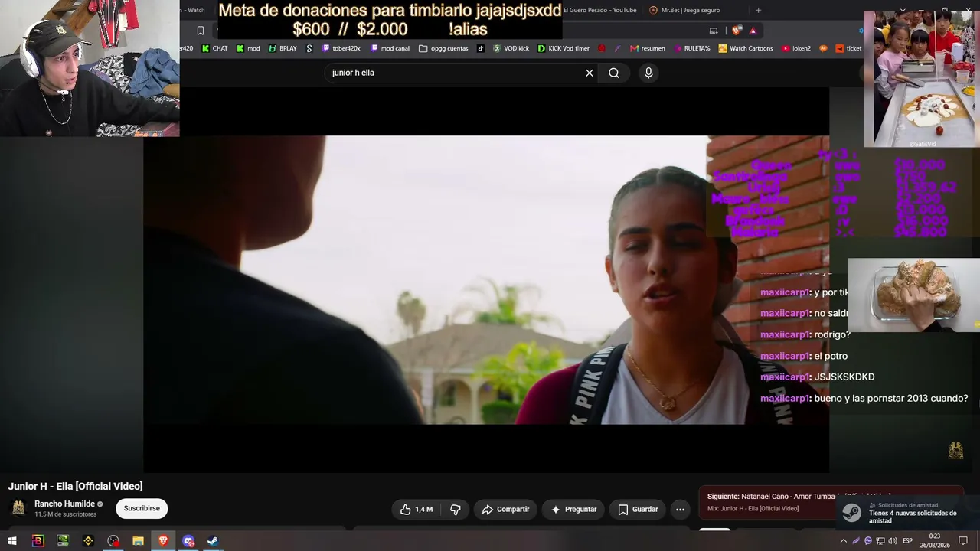This screenshot has height=551, width=980.
Task: Dislike the Junior H video
Action: click(456, 510)
